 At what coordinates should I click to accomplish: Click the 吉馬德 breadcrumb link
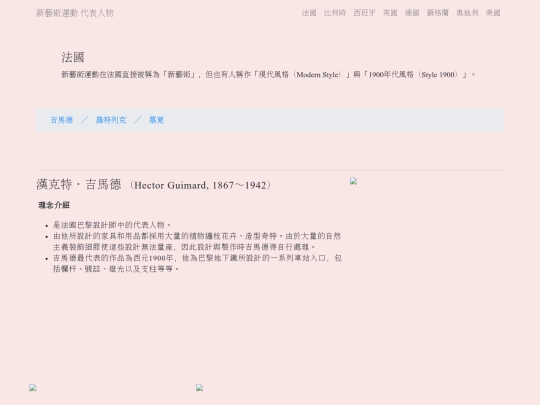[x=62, y=120]
